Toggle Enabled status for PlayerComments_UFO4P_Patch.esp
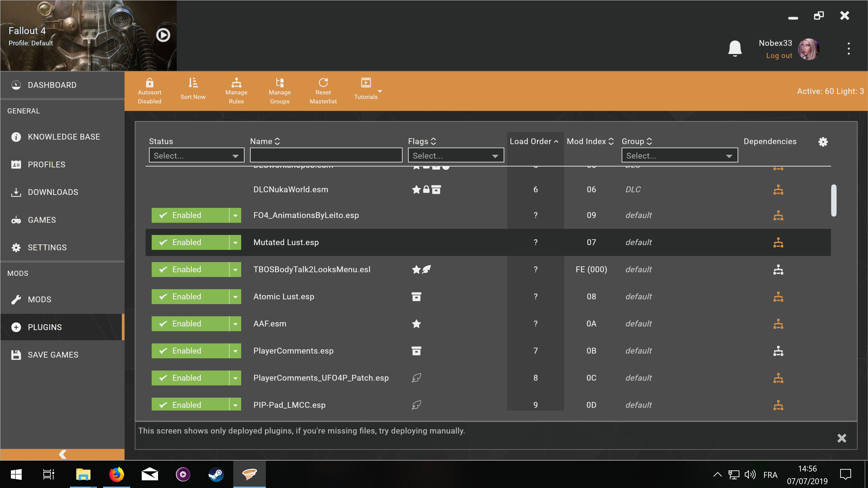 (x=190, y=378)
